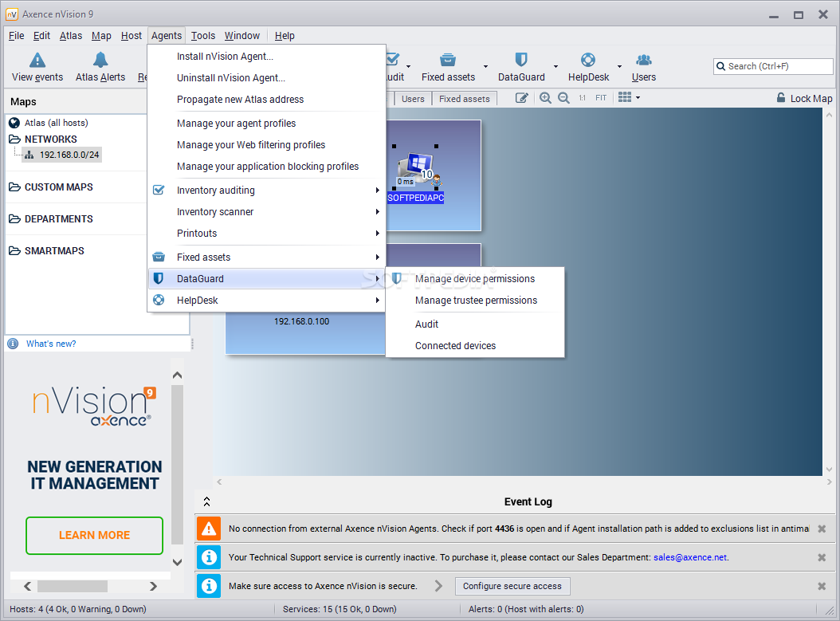Open Printouts submenu
Viewport: 840px width, 621px height.
(x=266, y=233)
